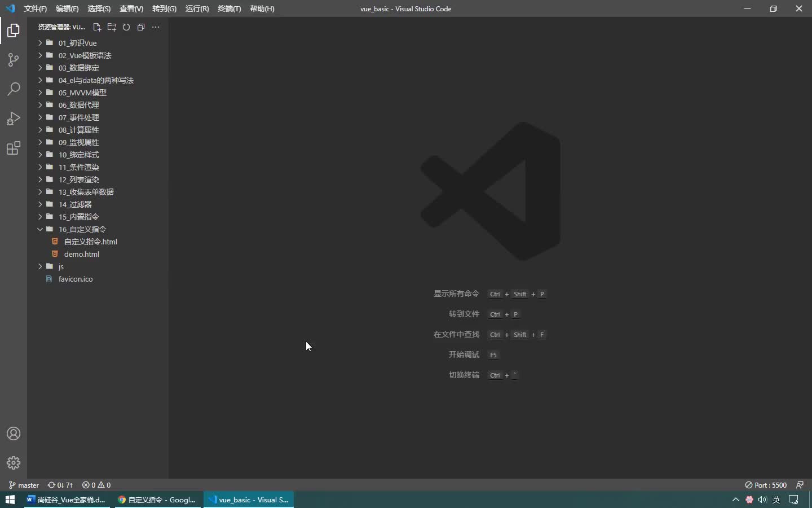Image resolution: width=812 pixels, height=508 pixels.
Task: Open the 文件(F) menu
Action: click(x=36, y=8)
